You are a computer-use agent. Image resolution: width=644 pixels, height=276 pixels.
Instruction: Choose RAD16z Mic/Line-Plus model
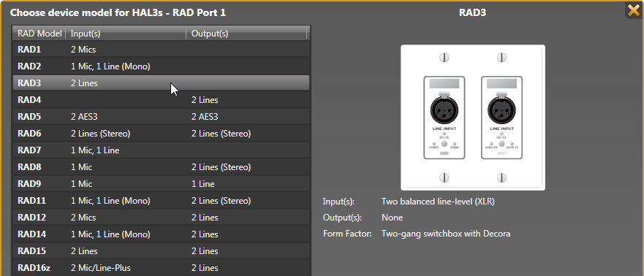point(161,268)
